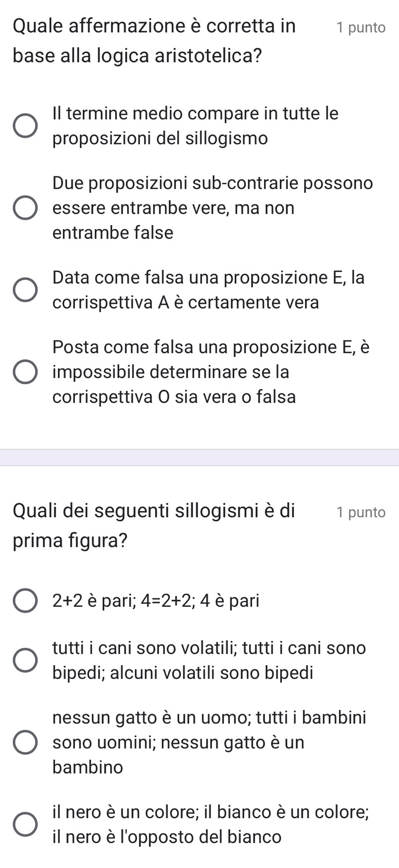Choose radio for 'tutti i cani sono volatili'
The image size is (399, 868).
[25, 660]
